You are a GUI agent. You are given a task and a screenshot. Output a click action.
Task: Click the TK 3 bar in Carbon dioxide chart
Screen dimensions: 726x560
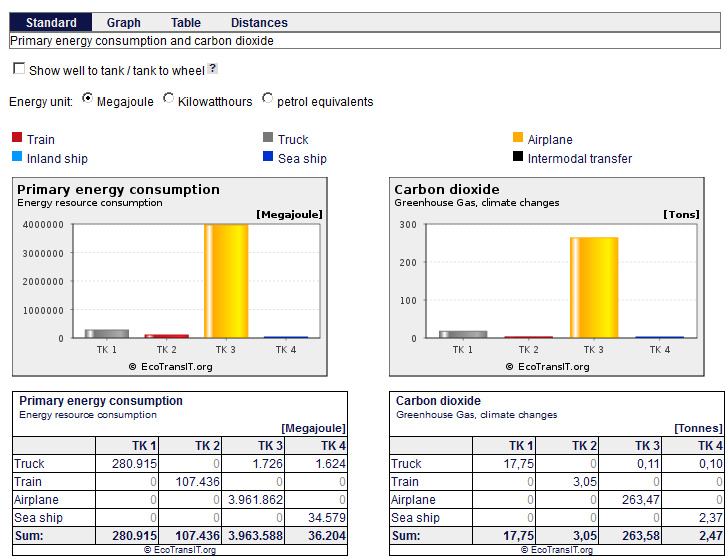coord(593,288)
